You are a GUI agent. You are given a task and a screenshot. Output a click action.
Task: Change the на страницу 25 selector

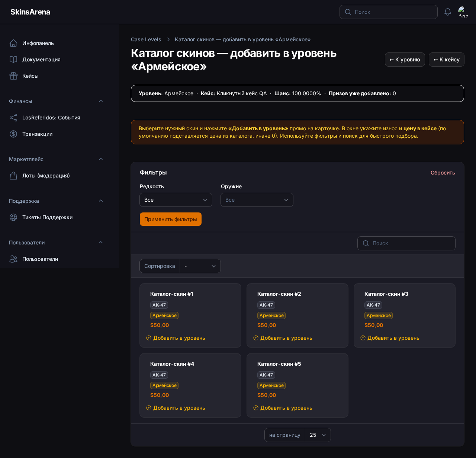318,435
